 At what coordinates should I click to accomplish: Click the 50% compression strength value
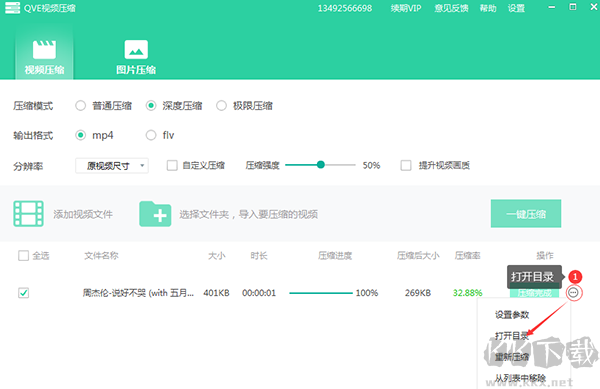click(371, 165)
